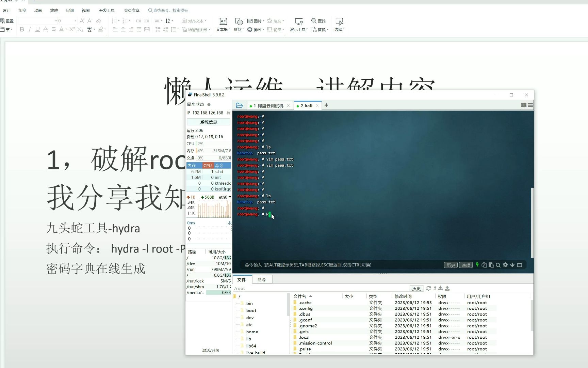Image resolution: width=588 pixels, height=368 pixels.
Task: Toggle terminal fullscreen window icon
Action: tap(519, 265)
